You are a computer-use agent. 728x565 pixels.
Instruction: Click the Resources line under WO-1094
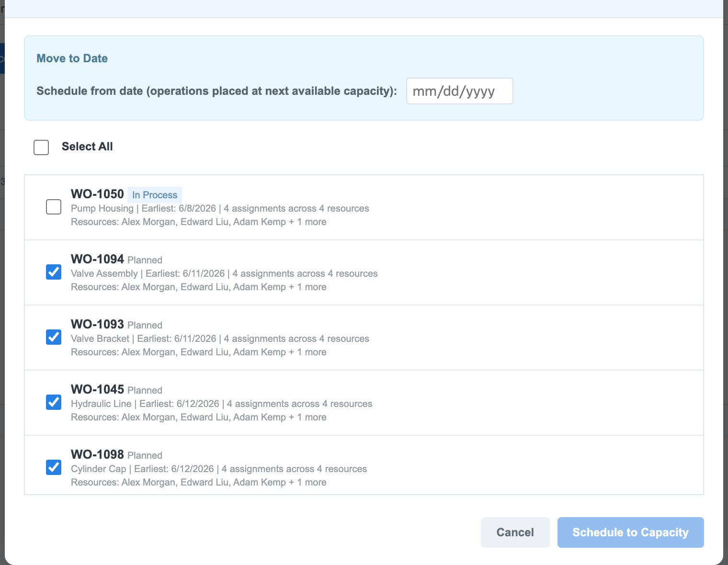tap(199, 287)
